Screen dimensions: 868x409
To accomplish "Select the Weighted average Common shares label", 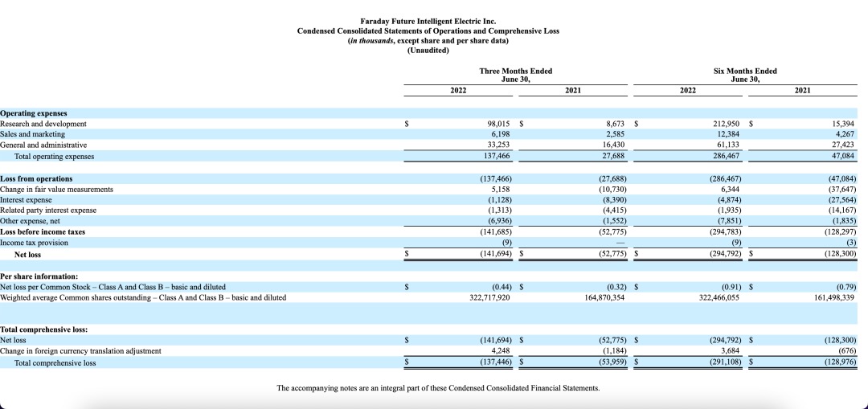I will click(143, 298).
